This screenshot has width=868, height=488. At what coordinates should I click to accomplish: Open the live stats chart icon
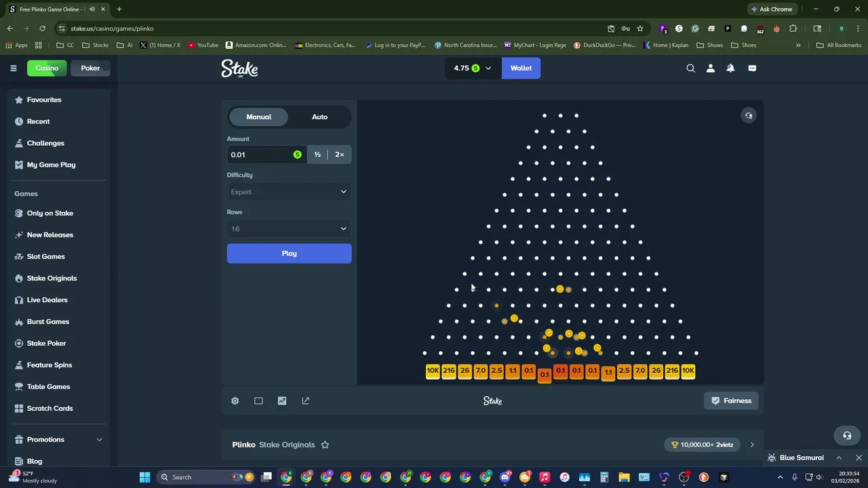[x=282, y=401]
